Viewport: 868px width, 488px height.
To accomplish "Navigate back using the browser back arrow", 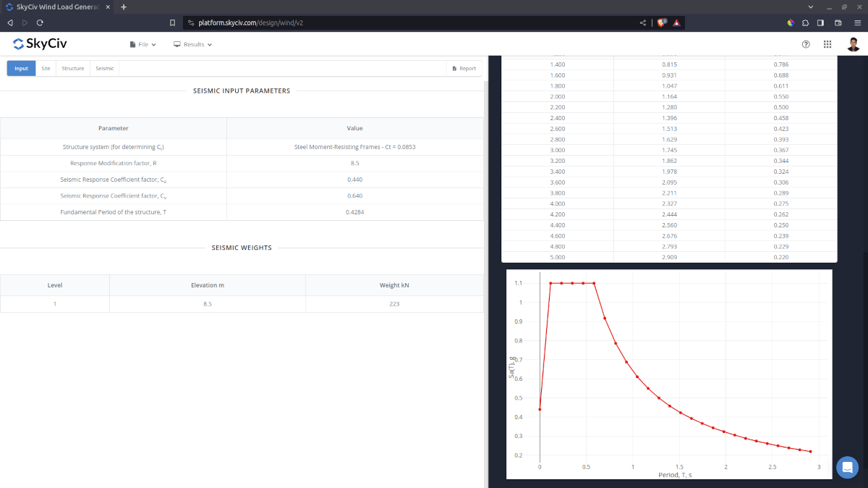I will (9, 22).
